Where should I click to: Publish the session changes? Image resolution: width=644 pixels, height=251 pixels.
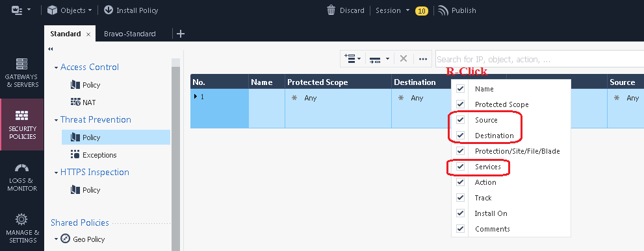point(457,10)
